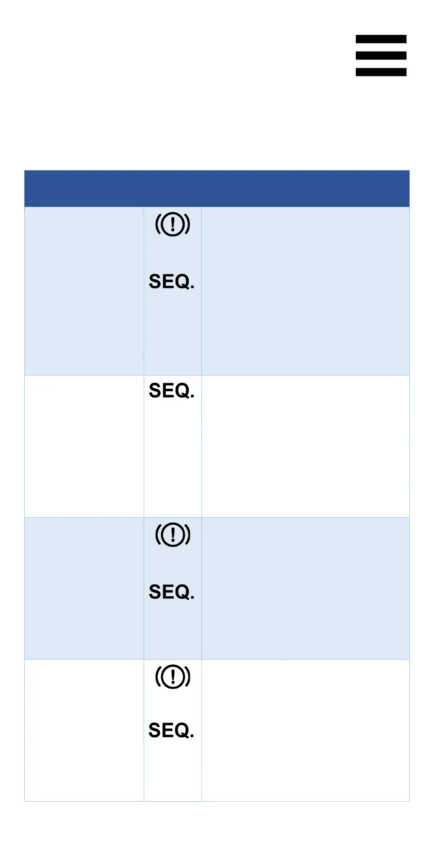Select the SEQ. label in first row

click(172, 282)
